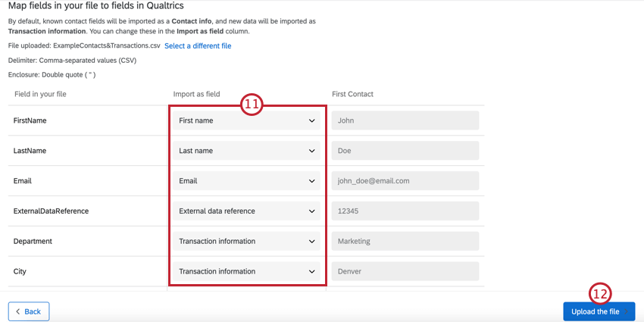Viewport: 644px width, 322px height.
Task: Open the FirstName import field dropdown
Action: coord(245,120)
